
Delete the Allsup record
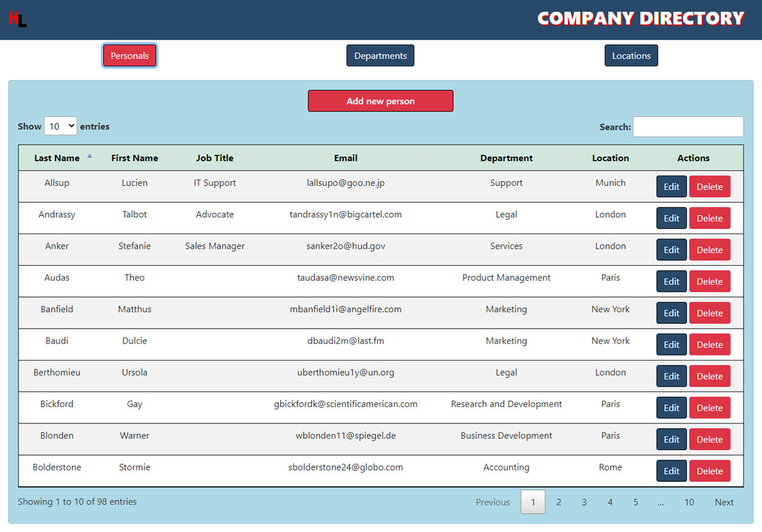coord(709,186)
